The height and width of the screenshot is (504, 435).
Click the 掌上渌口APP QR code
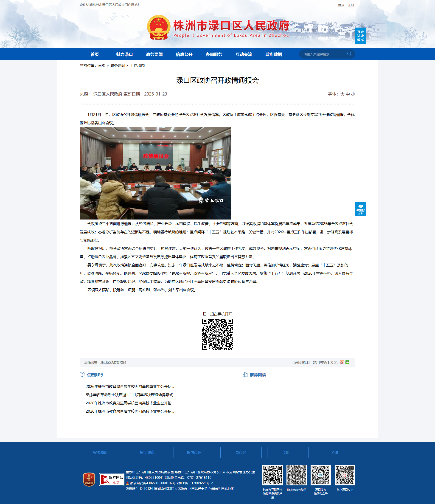[345, 475]
